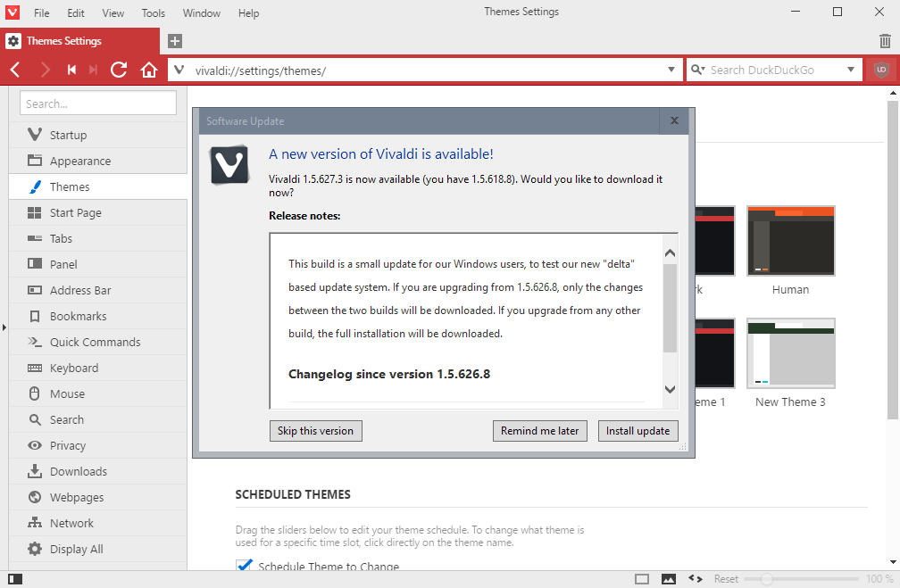The height and width of the screenshot is (588, 900).
Task: Click Reset zoom in status bar
Action: [726, 579]
